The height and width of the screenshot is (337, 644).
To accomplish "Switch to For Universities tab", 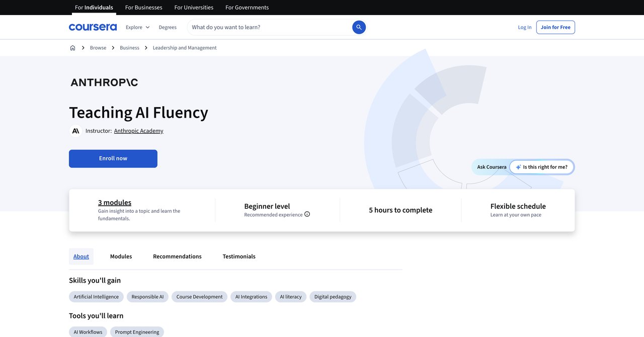I will pyautogui.click(x=194, y=8).
